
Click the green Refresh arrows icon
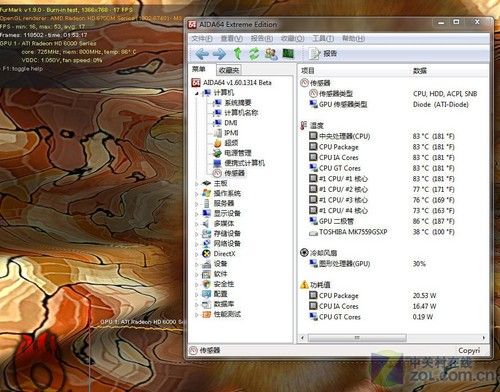point(254,53)
